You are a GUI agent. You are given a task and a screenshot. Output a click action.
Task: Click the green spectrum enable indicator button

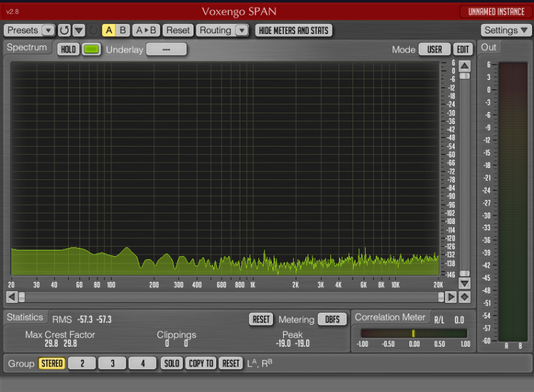(x=91, y=49)
